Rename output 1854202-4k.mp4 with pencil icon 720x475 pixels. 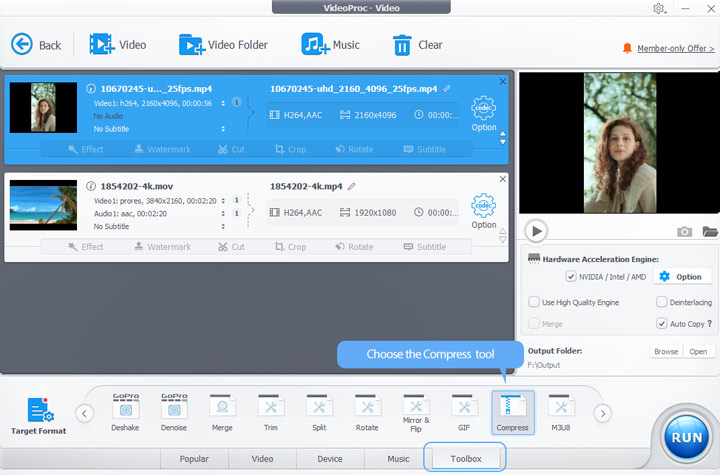click(351, 186)
